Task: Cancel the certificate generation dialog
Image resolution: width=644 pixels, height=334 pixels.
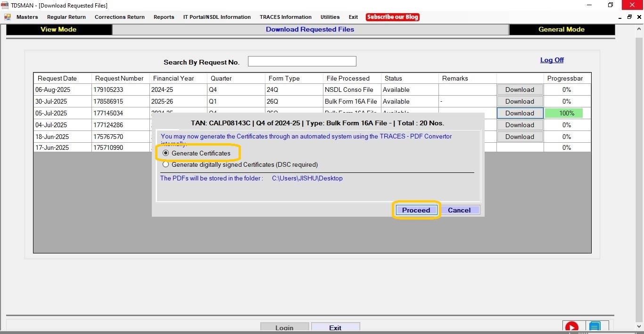Action: pos(459,210)
